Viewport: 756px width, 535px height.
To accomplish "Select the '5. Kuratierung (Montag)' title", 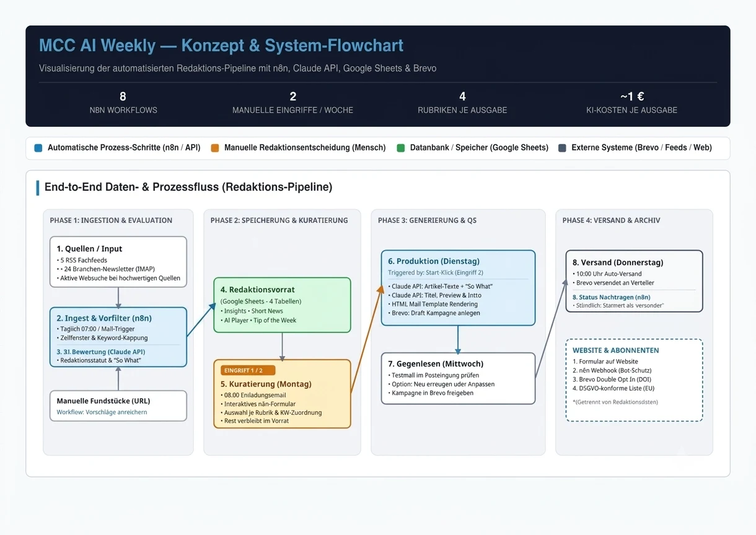I will 266,384.
